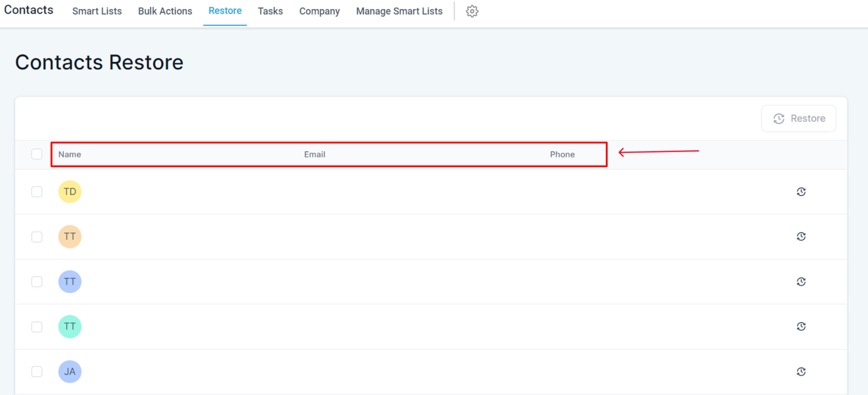
Task: Go to the Tasks tab
Action: (x=270, y=11)
